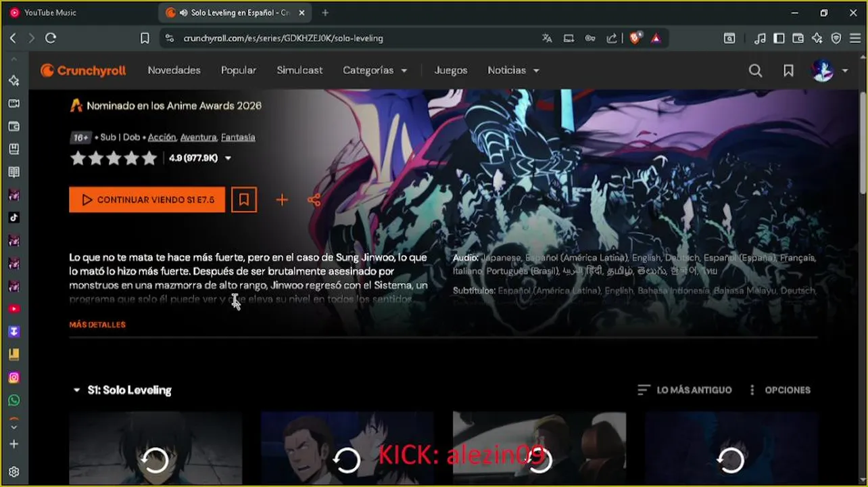Mute the Solo Leveling tab audio icon
Screen dimensions: 868x487
pyautogui.click(x=183, y=13)
